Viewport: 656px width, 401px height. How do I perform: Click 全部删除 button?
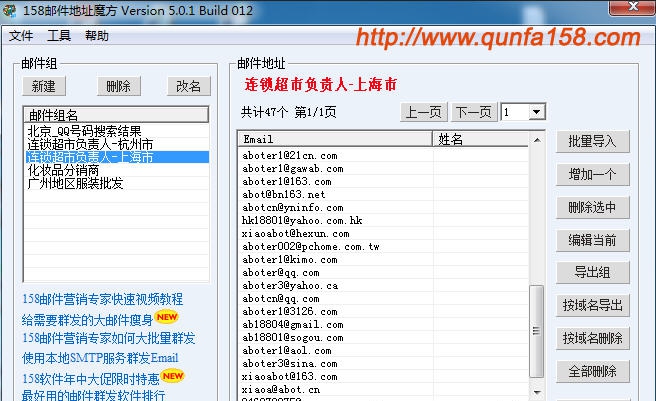coord(592,371)
